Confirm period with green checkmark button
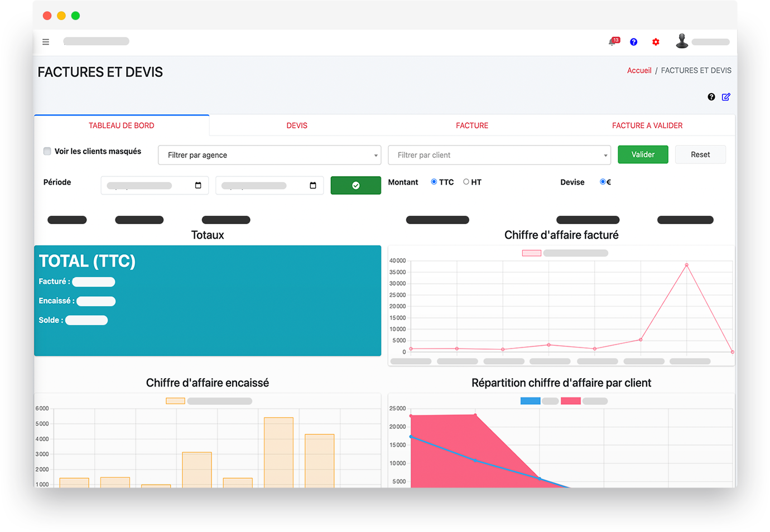770x532 pixels. click(x=356, y=185)
